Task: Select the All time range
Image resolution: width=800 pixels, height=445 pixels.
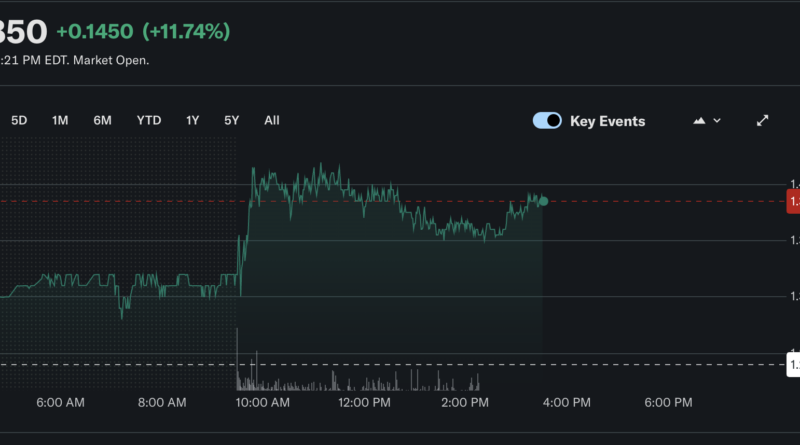Action: [x=272, y=120]
